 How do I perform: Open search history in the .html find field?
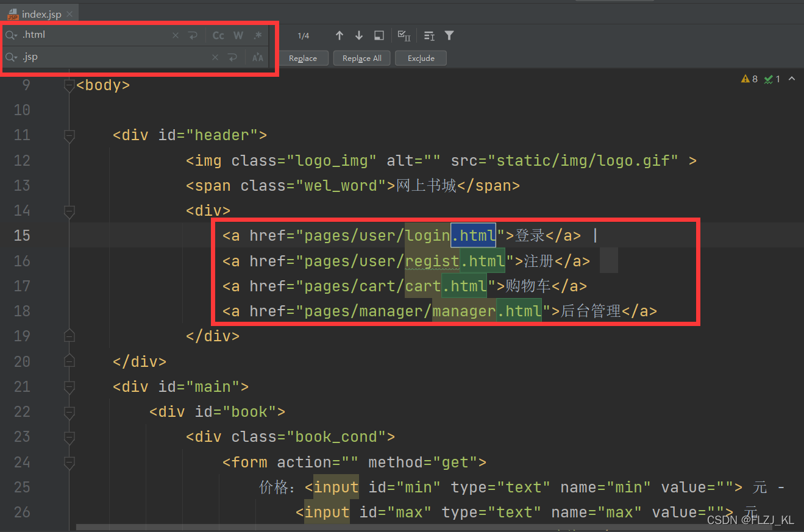pyautogui.click(x=11, y=35)
